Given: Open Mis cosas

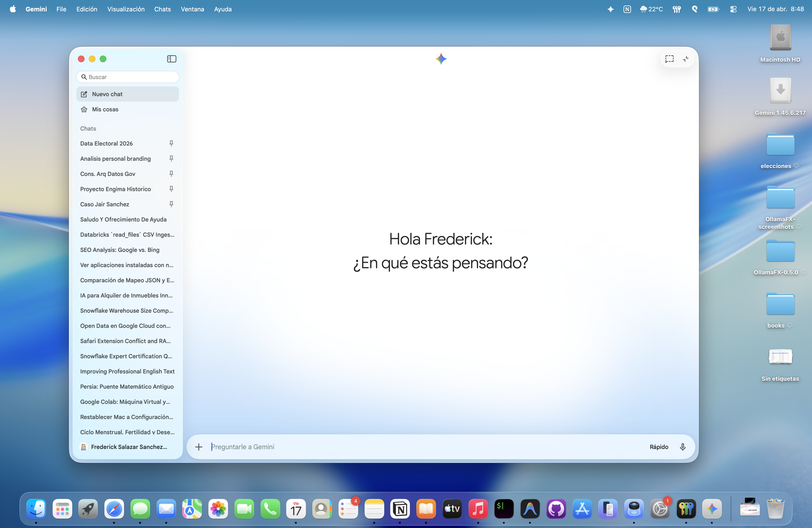Looking at the screenshot, I should tap(127, 109).
